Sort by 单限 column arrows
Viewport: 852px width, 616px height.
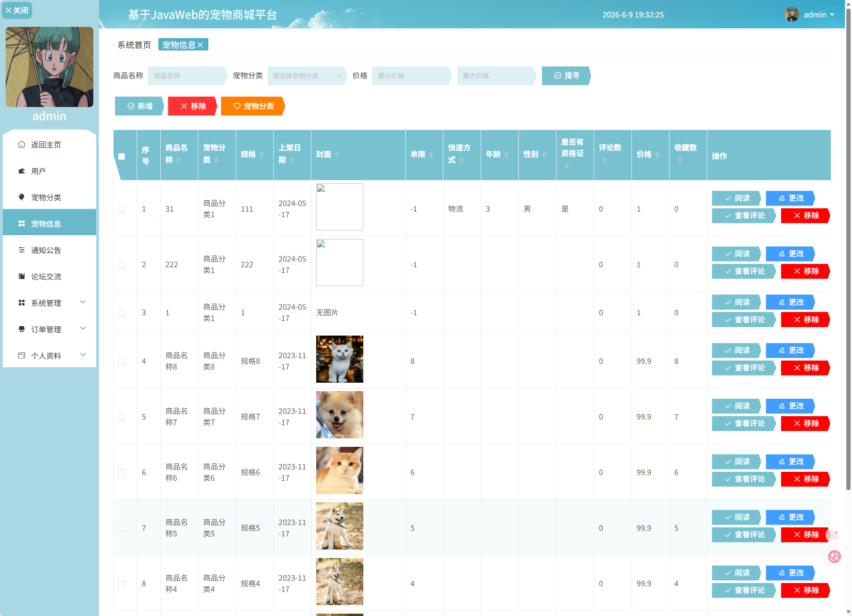[x=431, y=155]
